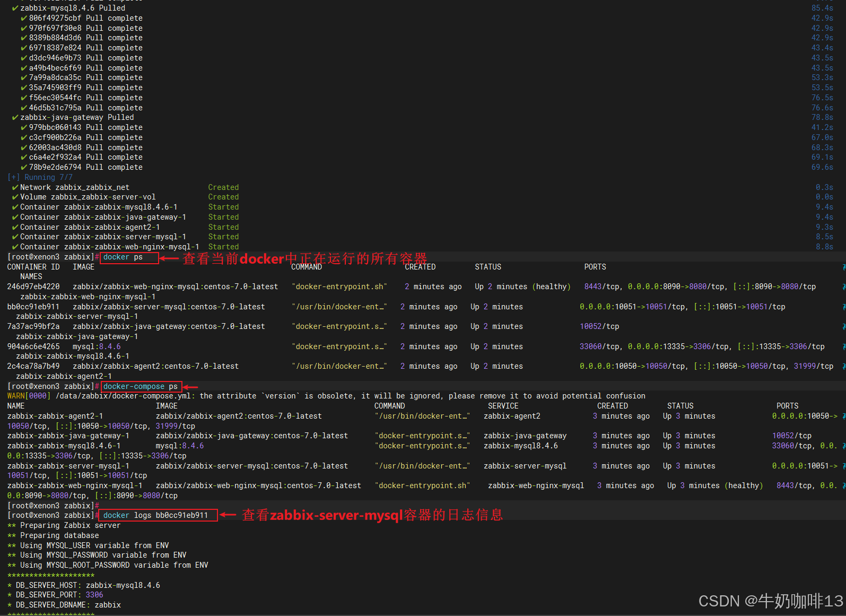Click 'Using MYSQL_ROOT_PASSWORD variable from ENV'
This screenshot has width=846, height=616.
tap(114, 565)
